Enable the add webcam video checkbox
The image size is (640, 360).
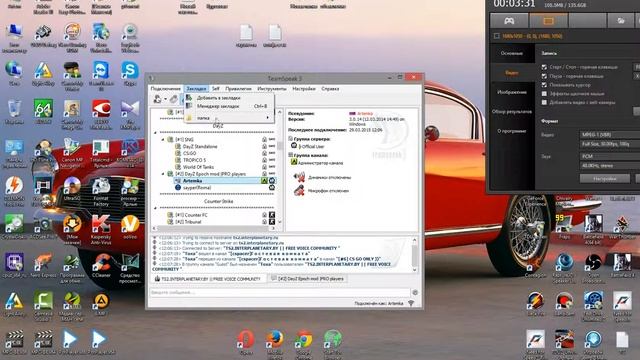coord(544,102)
